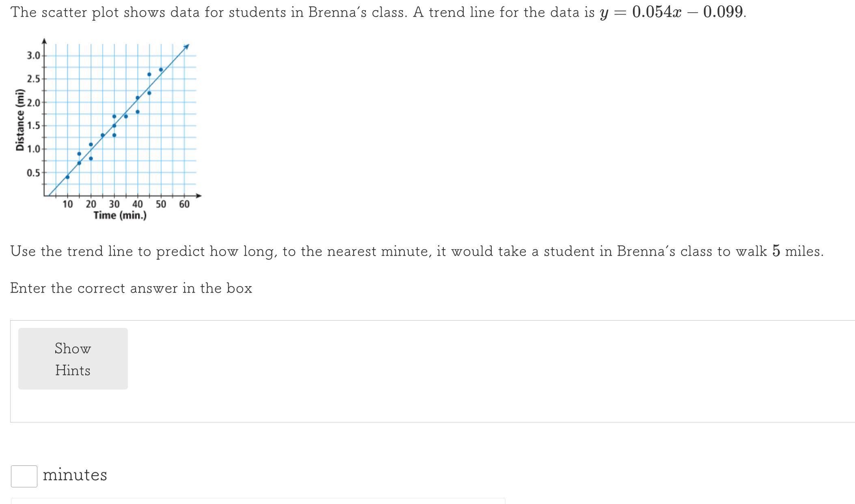
Task: Click the y-axis arrowhead of the graph
Action: pos(44,41)
